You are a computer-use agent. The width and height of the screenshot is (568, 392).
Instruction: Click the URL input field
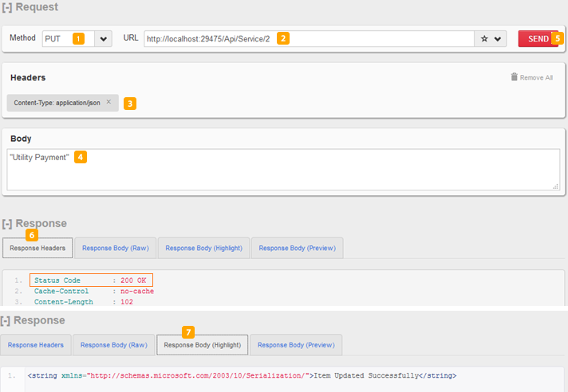click(x=309, y=39)
